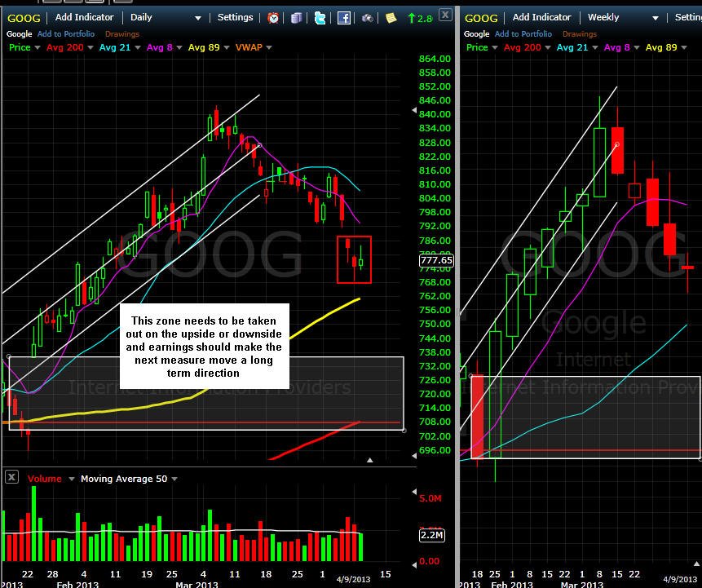The image size is (702, 588).
Task: Remove the Volume indicator panel
Action: pos(11,477)
